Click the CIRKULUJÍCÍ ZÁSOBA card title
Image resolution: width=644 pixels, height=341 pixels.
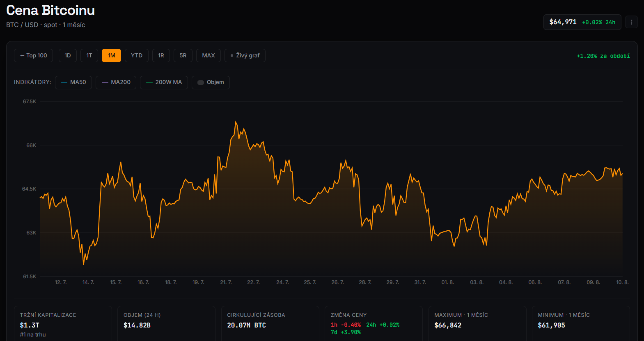256,315
